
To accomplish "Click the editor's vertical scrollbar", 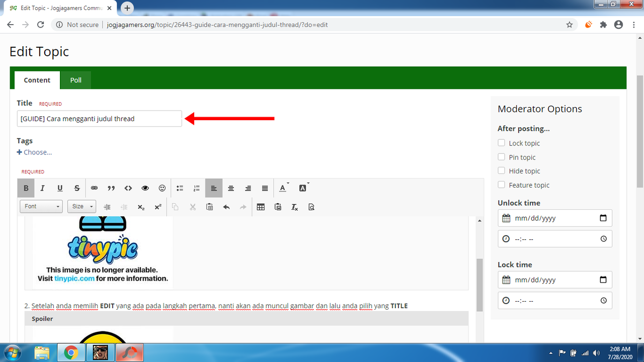I will pyautogui.click(x=479, y=285).
